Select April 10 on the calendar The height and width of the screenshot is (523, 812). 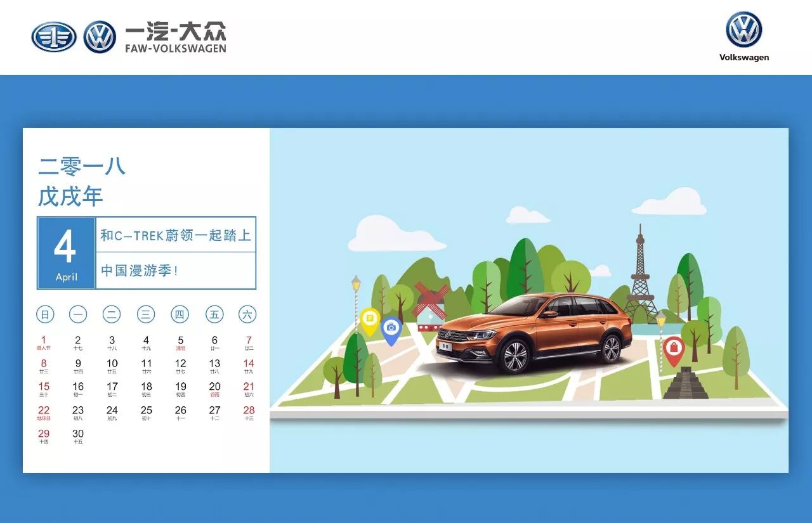[112, 366]
